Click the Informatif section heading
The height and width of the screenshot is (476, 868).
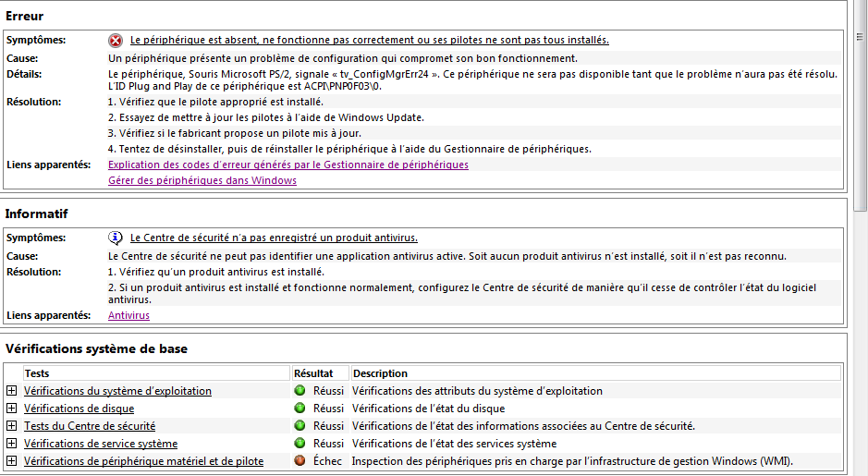tap(37, 214)
